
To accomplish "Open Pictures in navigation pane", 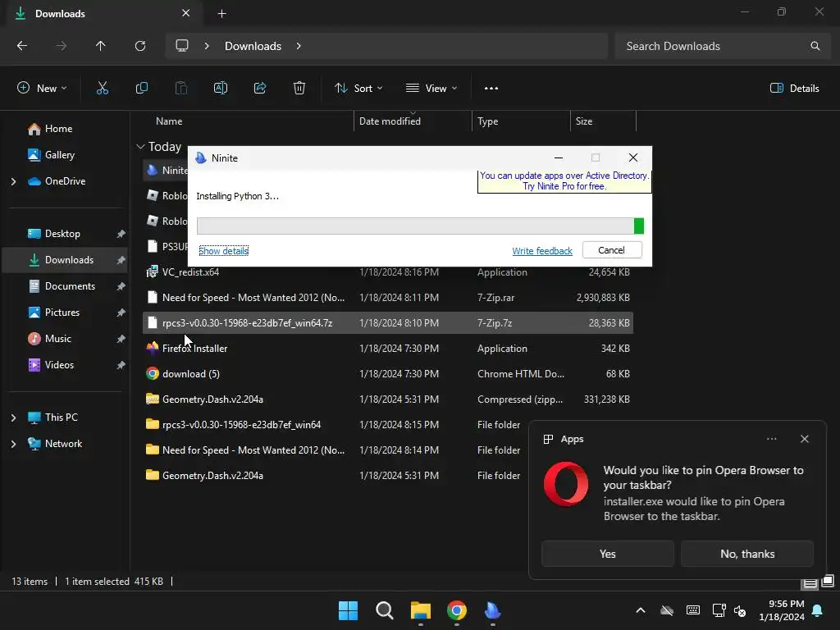I will (62, 313).
